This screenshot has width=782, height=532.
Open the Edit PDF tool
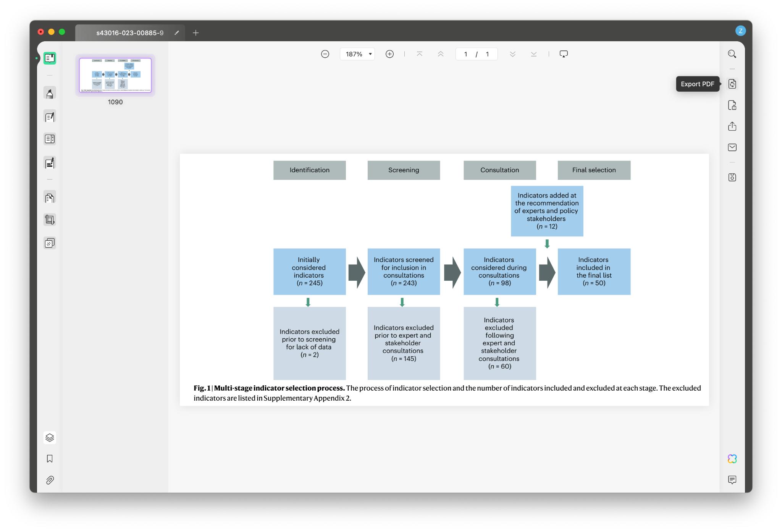click(x=49, y=116)
